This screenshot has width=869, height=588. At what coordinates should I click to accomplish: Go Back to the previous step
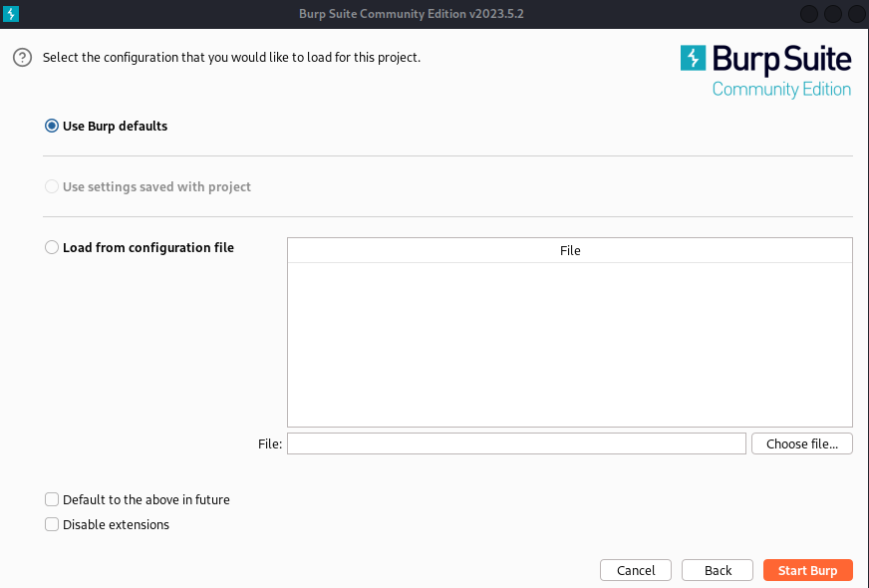pyautogui.click(x=718, y=570)
